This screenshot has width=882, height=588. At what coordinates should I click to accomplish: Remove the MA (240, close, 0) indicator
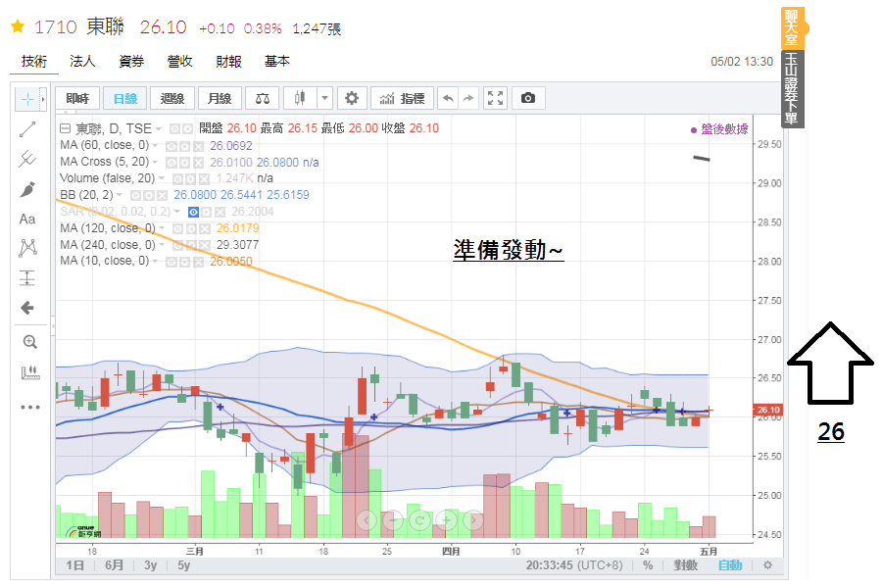204,245
